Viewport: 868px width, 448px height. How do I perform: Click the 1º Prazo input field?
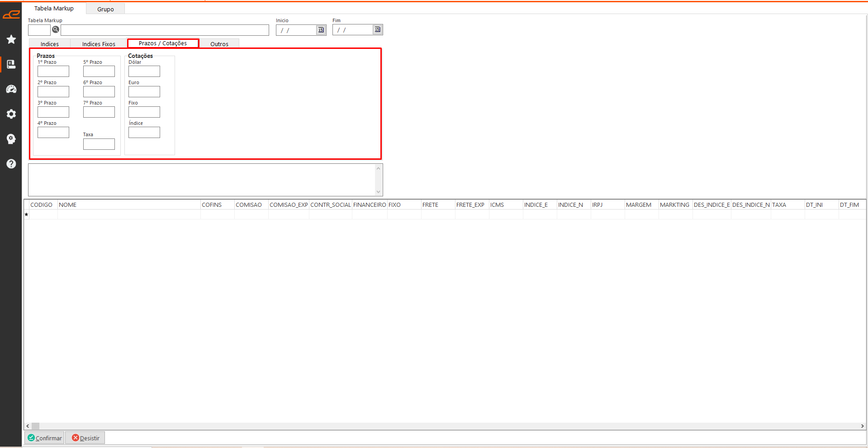[53, 71]
